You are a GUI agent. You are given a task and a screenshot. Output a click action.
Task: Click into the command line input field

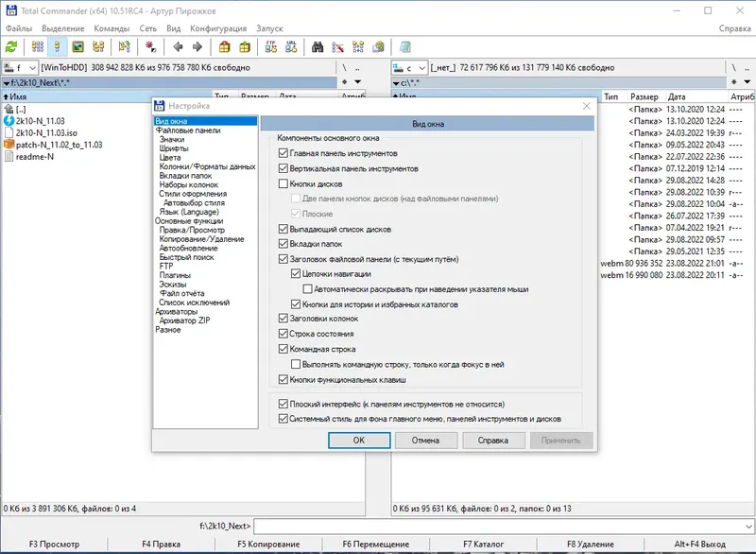(499, 526)
